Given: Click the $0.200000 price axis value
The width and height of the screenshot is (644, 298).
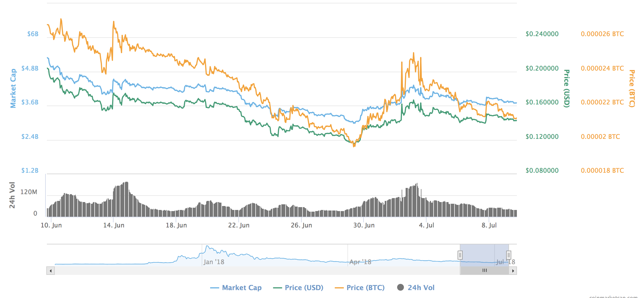Looking at the screenshot, I should point(542,68).
